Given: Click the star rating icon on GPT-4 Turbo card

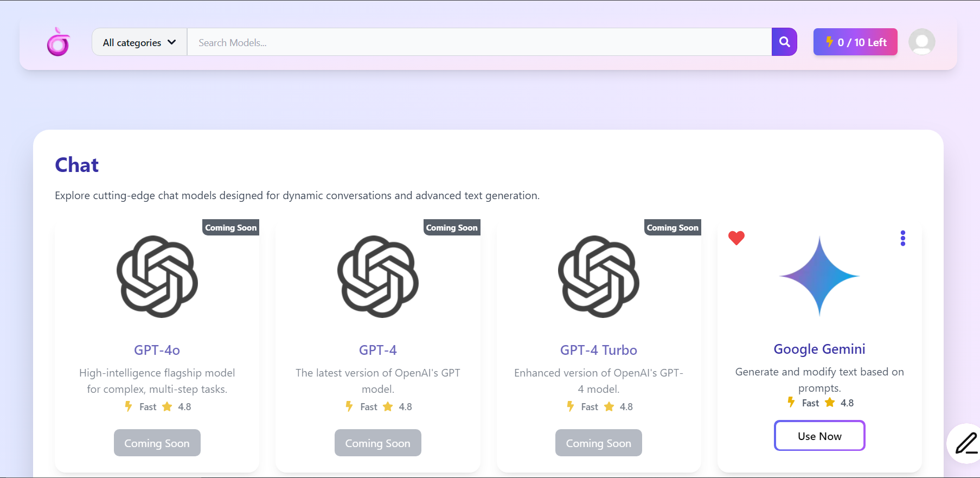Looking at the screenshot, I should pyautogui.click(x=609, y=406).
